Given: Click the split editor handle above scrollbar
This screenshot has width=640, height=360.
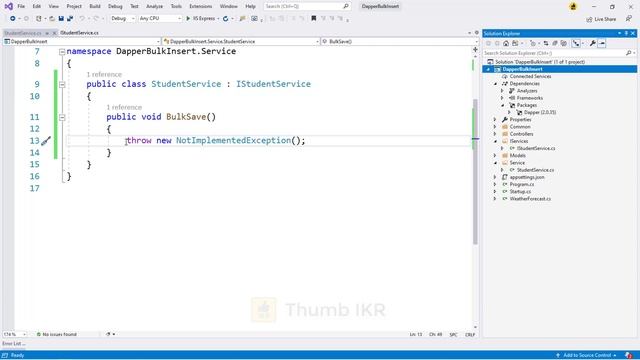Looking at the screenshot, I should click(475, 49).
